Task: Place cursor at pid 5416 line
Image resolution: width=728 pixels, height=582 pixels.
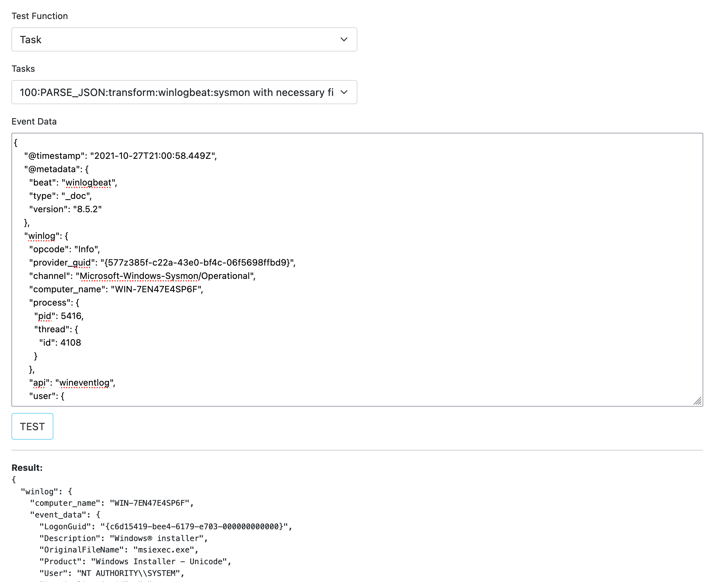Action: coord(59,316)
